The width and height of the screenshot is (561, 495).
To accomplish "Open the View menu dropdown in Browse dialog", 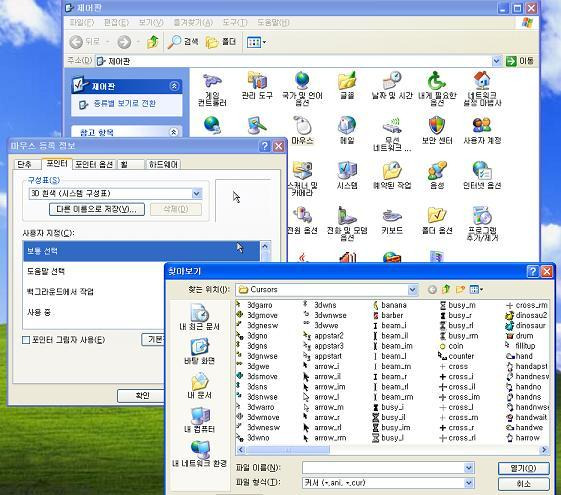I will coord(476,289).
